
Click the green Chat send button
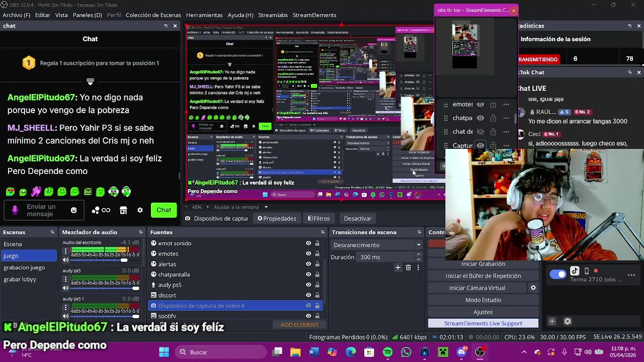click(x=164, y=210)
